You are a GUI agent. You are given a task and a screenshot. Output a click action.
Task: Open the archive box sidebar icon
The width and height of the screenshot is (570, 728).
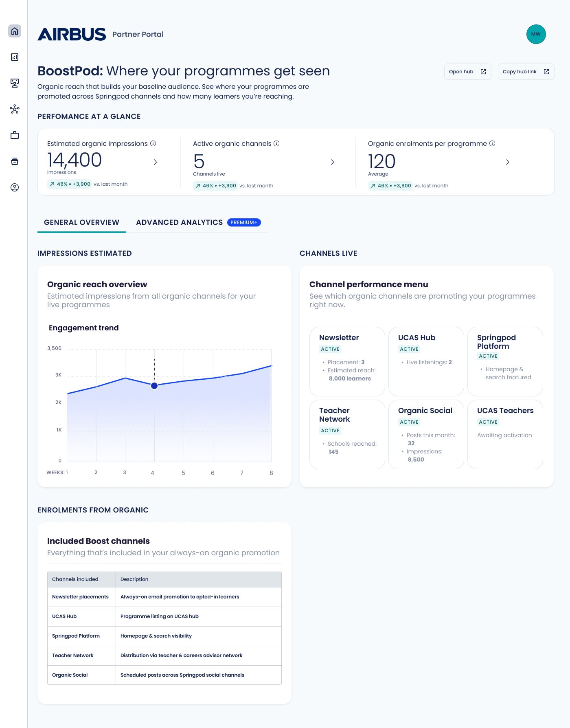click(x=15, y=161)
